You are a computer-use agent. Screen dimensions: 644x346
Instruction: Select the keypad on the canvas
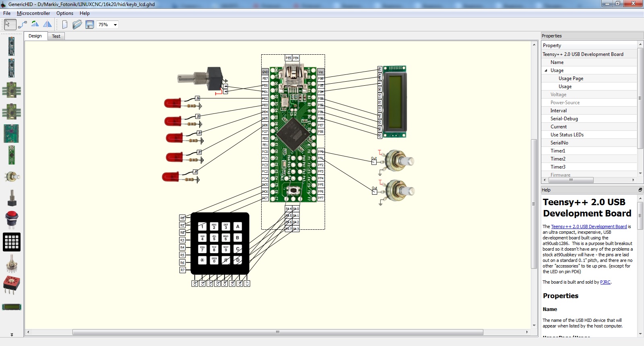tap(220, 243)
